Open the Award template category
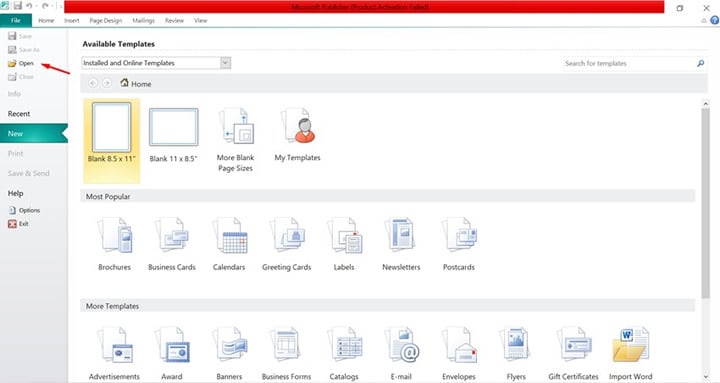 [x=172, y=354]
